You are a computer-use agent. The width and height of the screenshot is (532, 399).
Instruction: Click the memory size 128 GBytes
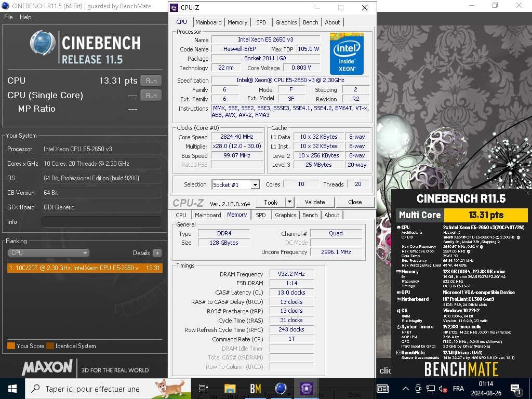(x=224, y=243)
